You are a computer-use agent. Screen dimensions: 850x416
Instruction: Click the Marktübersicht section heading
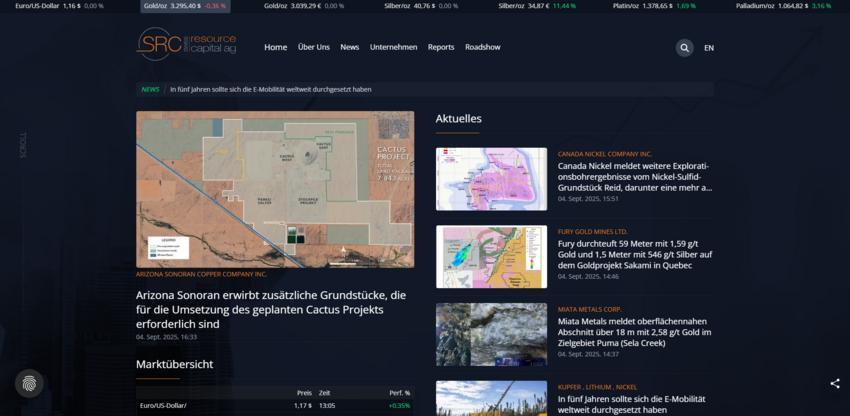tap(175, 364)
